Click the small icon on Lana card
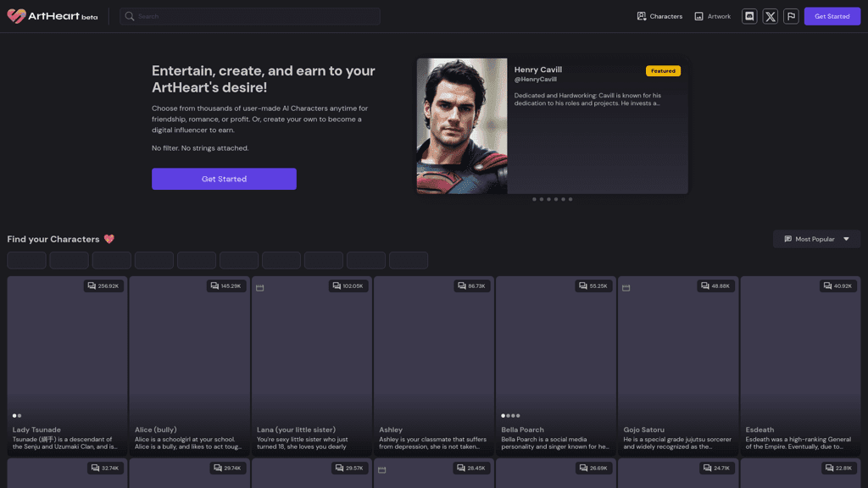 (x=260, y=288)
